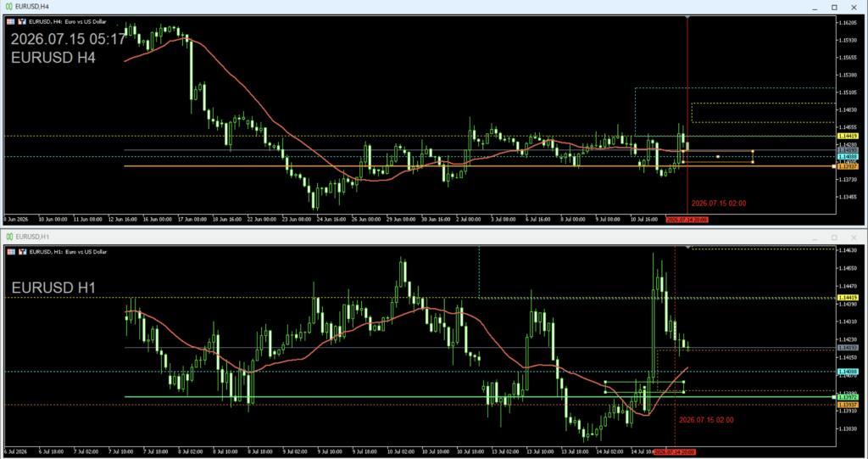Click the 1.13830 price scale value in H1 chart
Image resolution: width=868 pixels, height=459 pixels.
point(848,428)
